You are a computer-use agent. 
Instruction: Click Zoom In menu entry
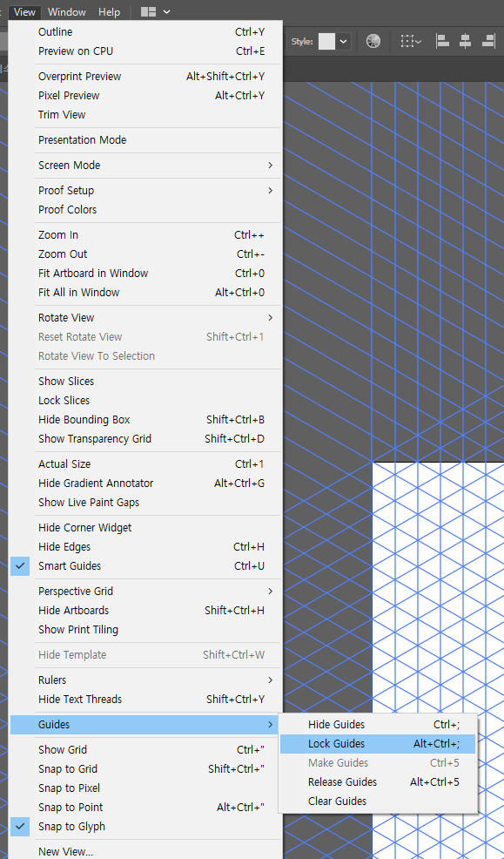click(146, 235)
